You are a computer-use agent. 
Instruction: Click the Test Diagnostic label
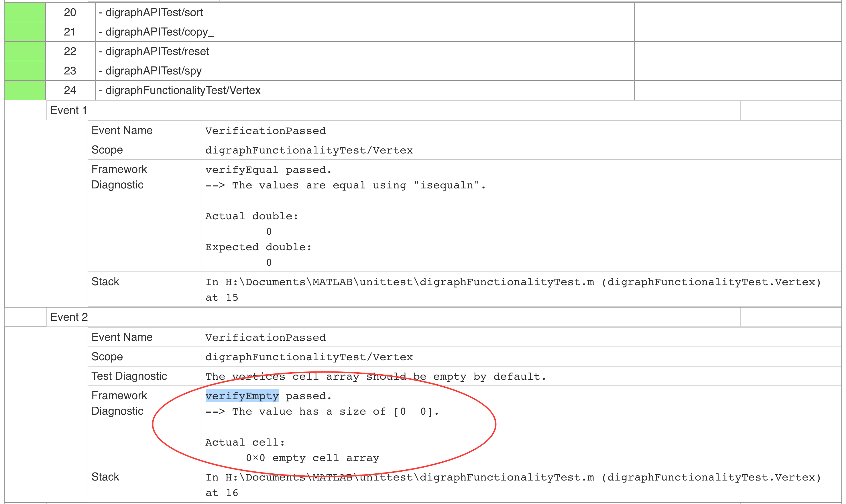tap(129, 376)
